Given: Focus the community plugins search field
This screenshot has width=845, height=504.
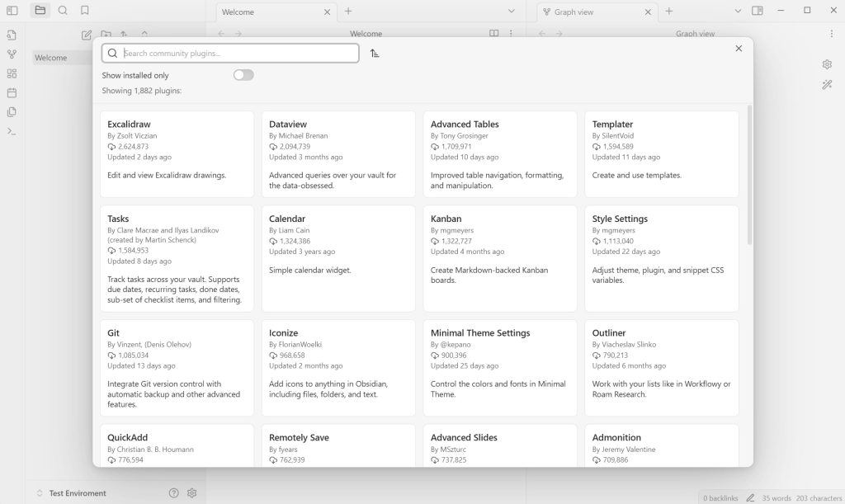Looking at the screenshot, I should pos(229,52).
